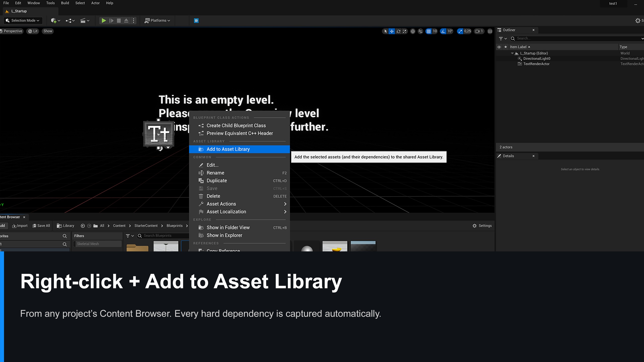Select DirectionalLight0 in the Outliner
This screenshot has width=644, height=362.
point(537,59)
